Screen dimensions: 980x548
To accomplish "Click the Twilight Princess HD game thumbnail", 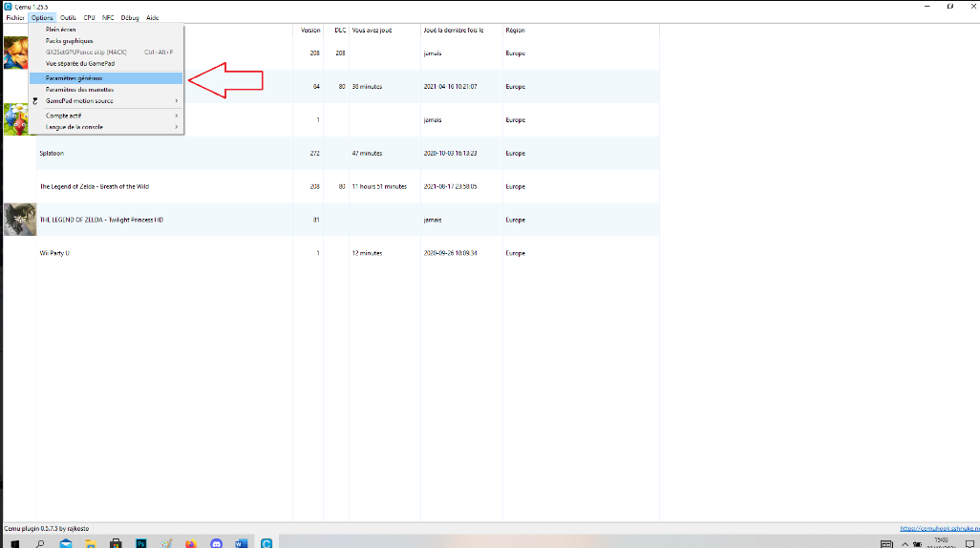I will click(x=20, y=220).
